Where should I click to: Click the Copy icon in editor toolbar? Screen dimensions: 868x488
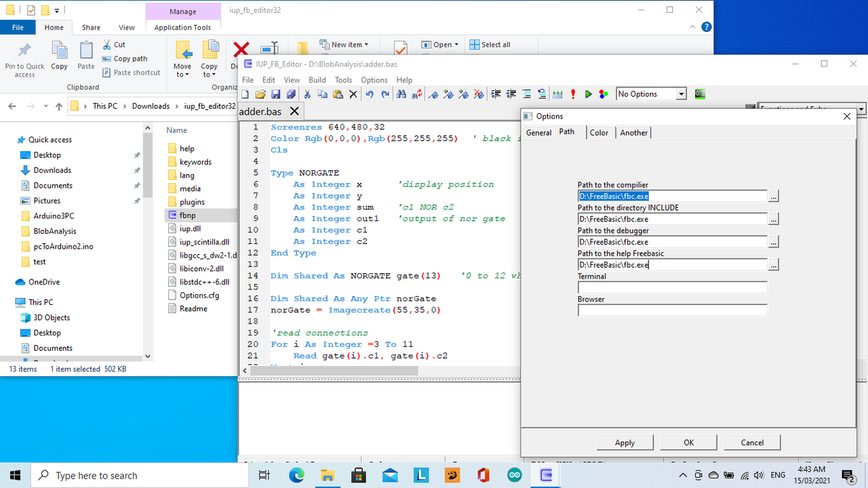[323, 94]
